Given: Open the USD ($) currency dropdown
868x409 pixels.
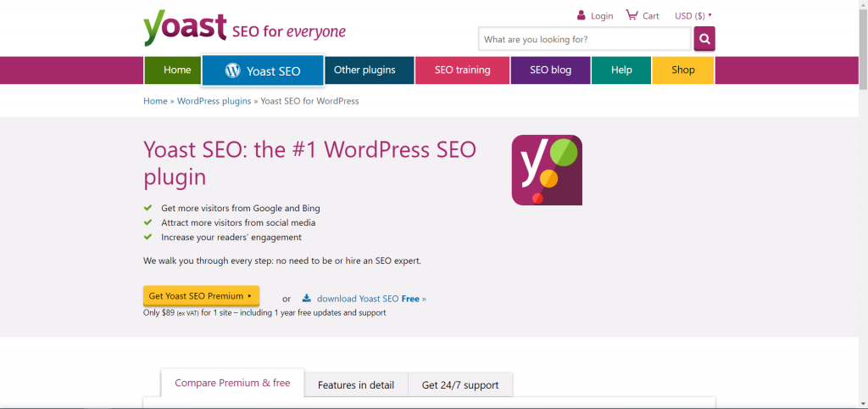Looking at the screenshot, I should coord(693,16).
